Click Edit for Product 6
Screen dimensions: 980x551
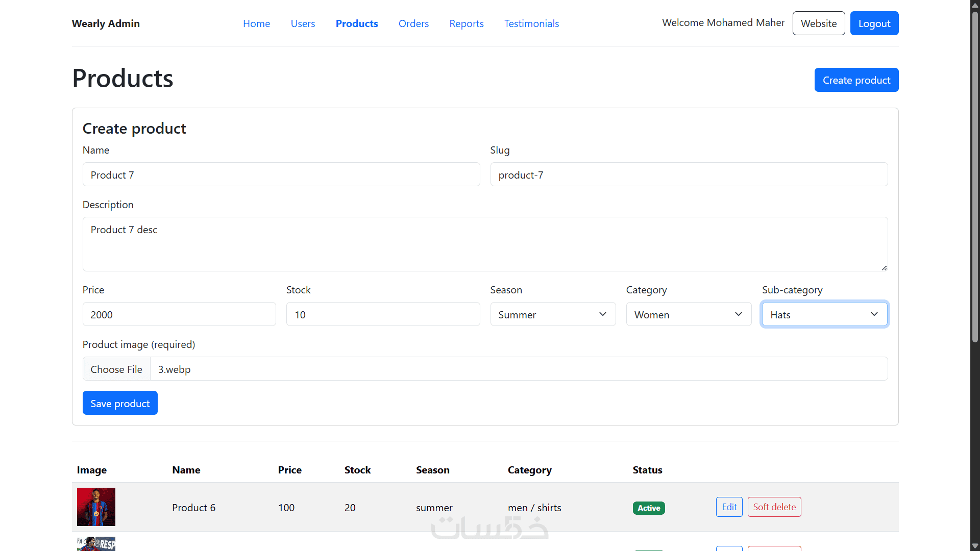tap(729, 507)
